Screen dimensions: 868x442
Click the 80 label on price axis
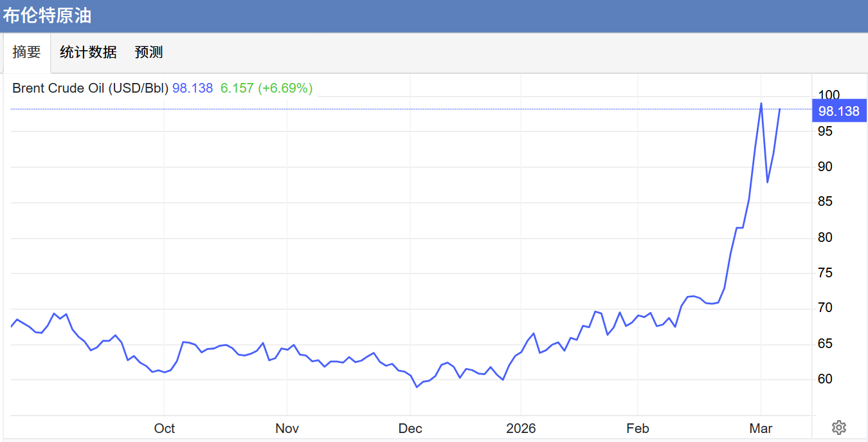tap(824, 237)
